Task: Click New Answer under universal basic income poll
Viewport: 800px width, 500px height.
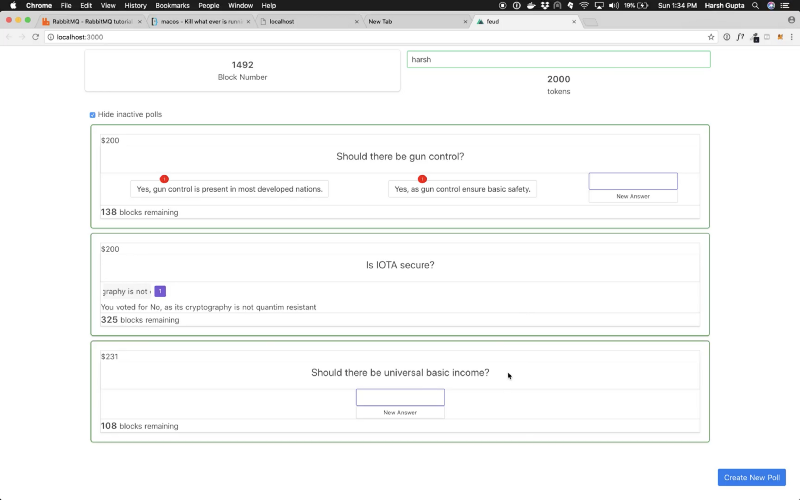Action: 400,412
